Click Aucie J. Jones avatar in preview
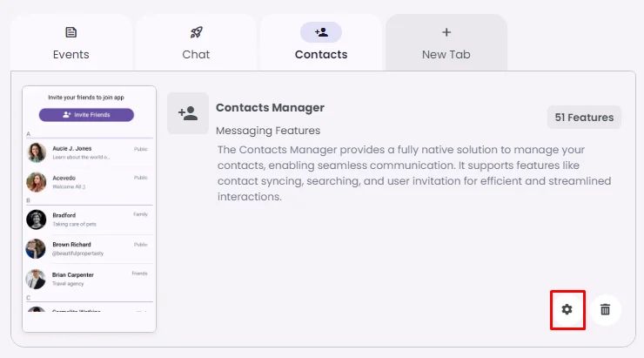 tap(36, 152)
